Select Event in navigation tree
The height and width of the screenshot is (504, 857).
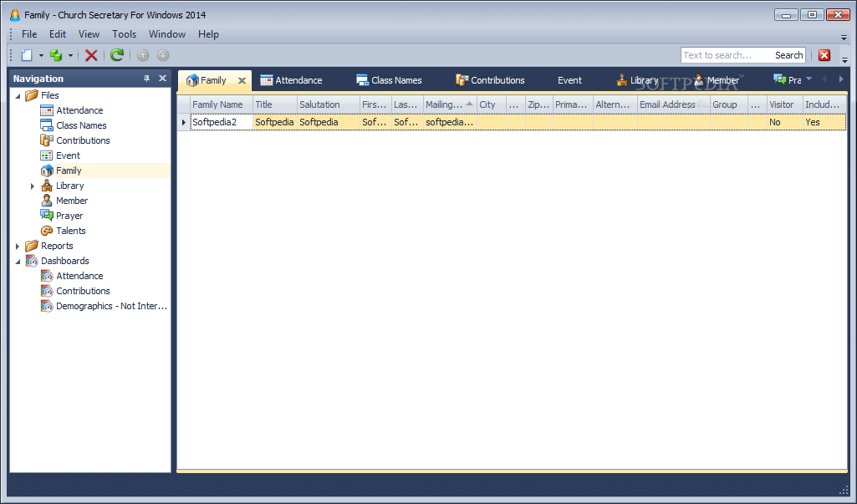(x=68, y=155)
